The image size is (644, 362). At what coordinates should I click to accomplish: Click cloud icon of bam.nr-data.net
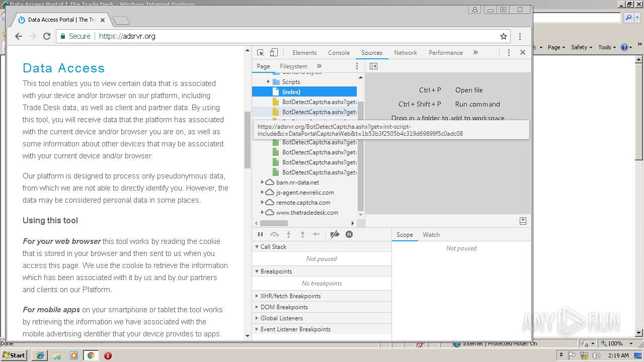(270, 182)
